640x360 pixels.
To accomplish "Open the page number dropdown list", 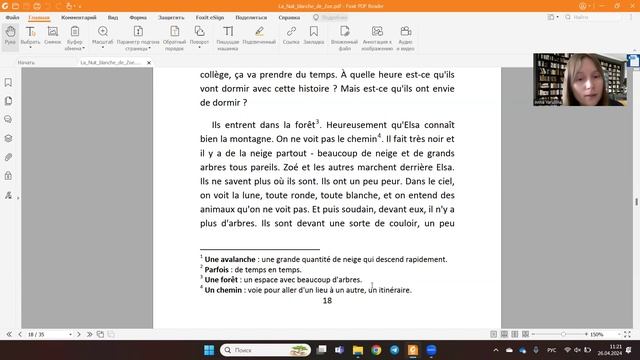I will pos(70,334).
